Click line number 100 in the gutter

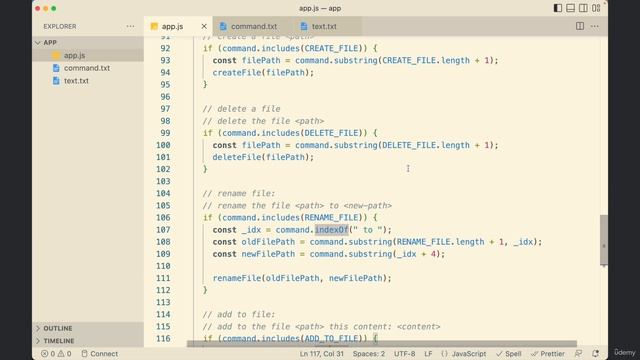[163, 145]
